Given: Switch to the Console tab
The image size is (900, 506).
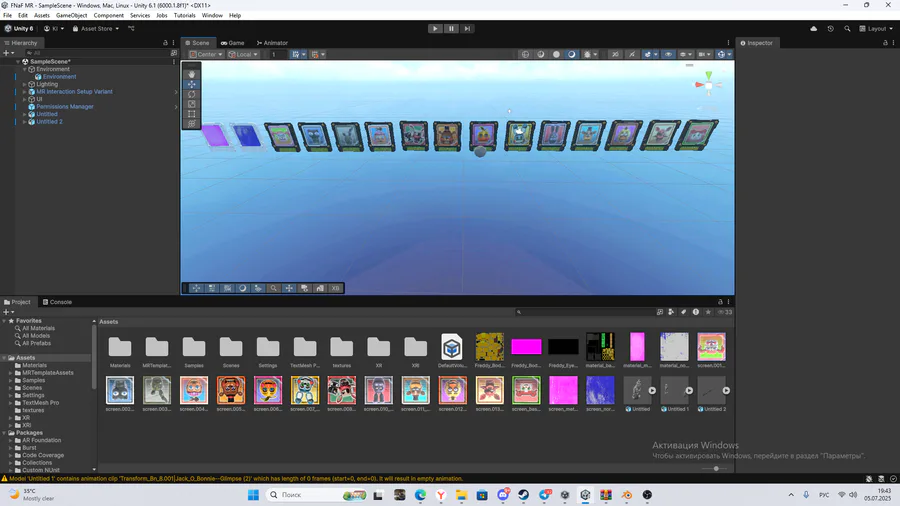Looking at the screenshot, I should click(57, 302).
